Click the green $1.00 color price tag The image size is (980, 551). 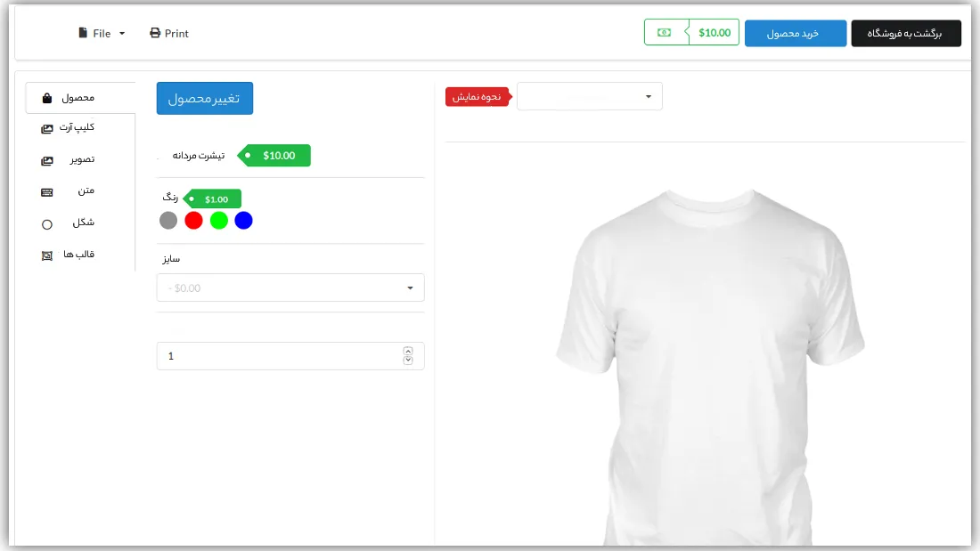[x=213, y=199]
